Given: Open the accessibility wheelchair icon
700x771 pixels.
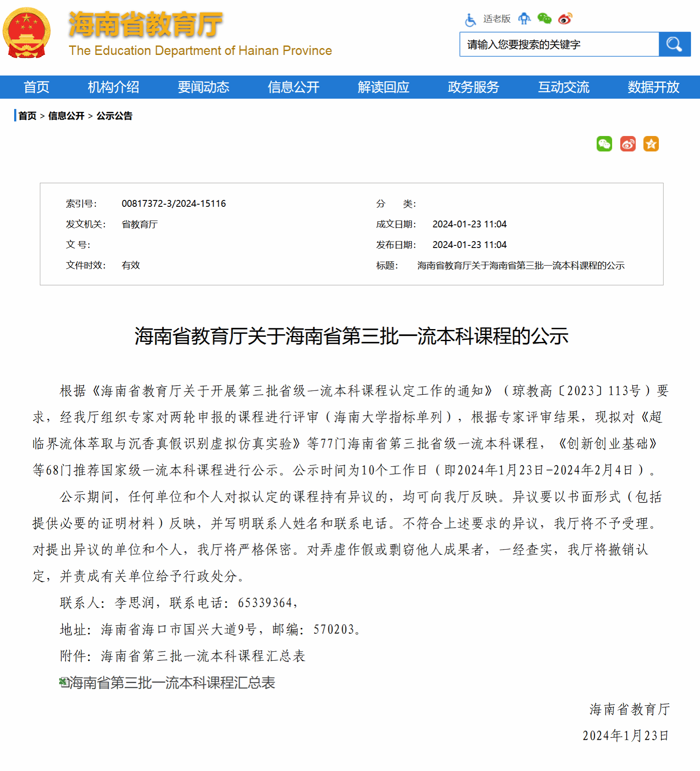Looking at the screenshot, I should [470, 19].
